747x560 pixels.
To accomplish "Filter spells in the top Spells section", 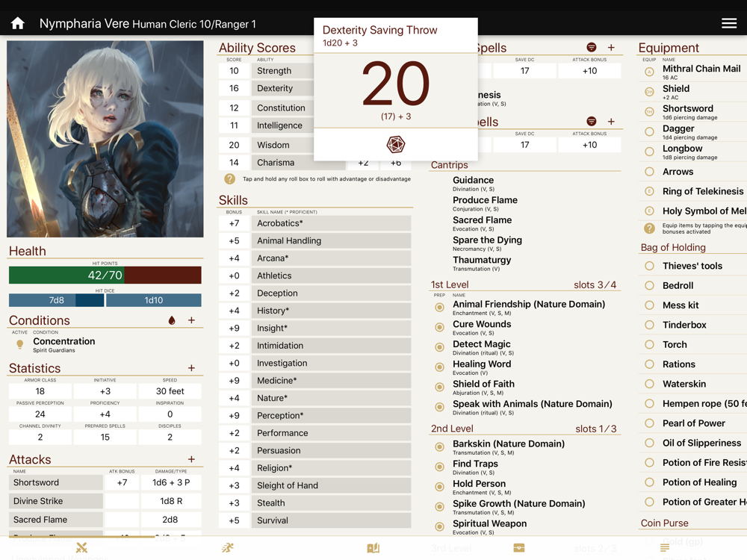I will coord(591,47).
